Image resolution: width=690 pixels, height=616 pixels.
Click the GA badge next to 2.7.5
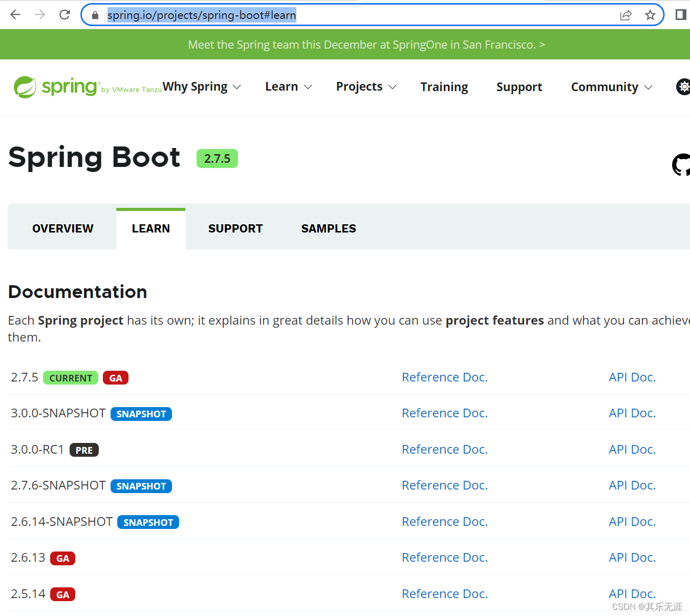tap(116, 378)
